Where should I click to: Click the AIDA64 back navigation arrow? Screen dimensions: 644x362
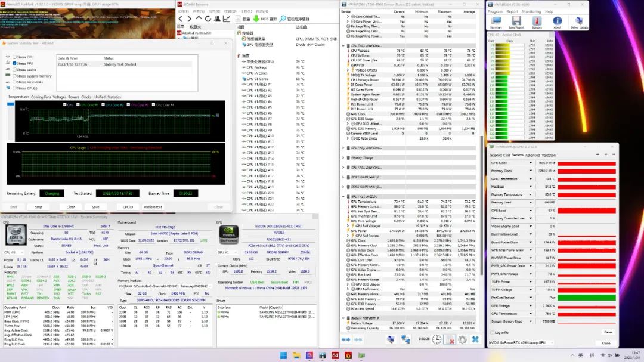pyautogui.click(x=181, y=18)
